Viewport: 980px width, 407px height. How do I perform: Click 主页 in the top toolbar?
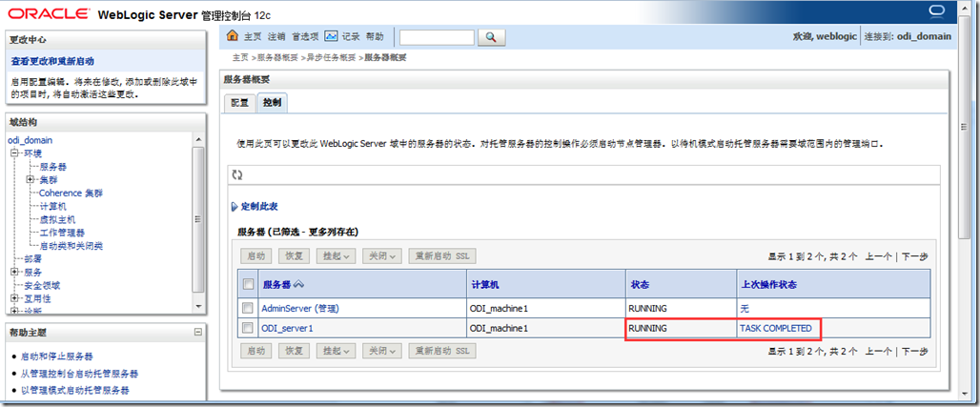253,37
